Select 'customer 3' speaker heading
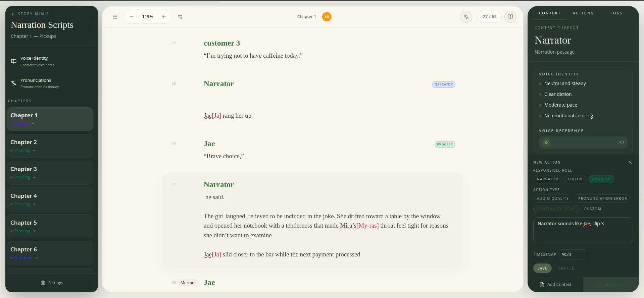This screenshot has height=298, width=644. [x=222, y=43]
